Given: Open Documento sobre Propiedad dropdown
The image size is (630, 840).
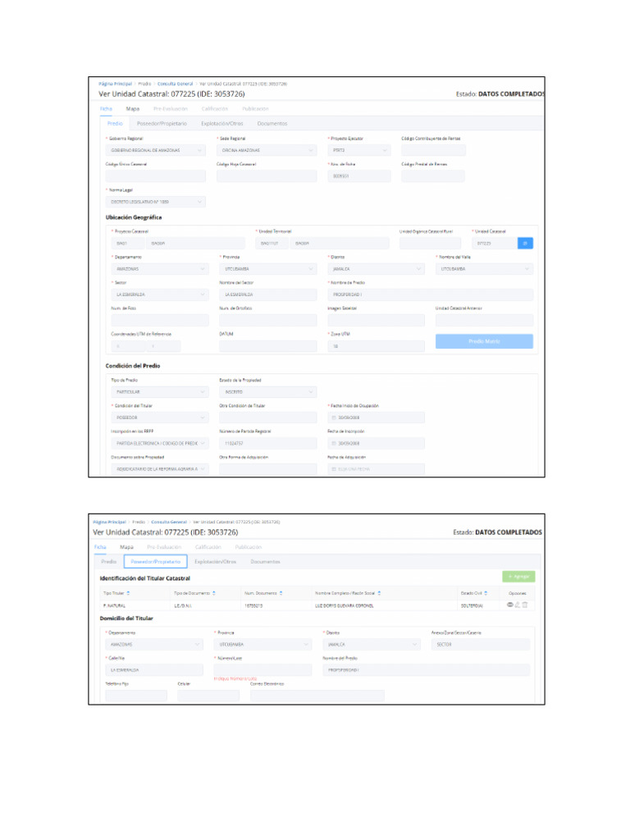Looking at the screenshot, I should (160, 469).
